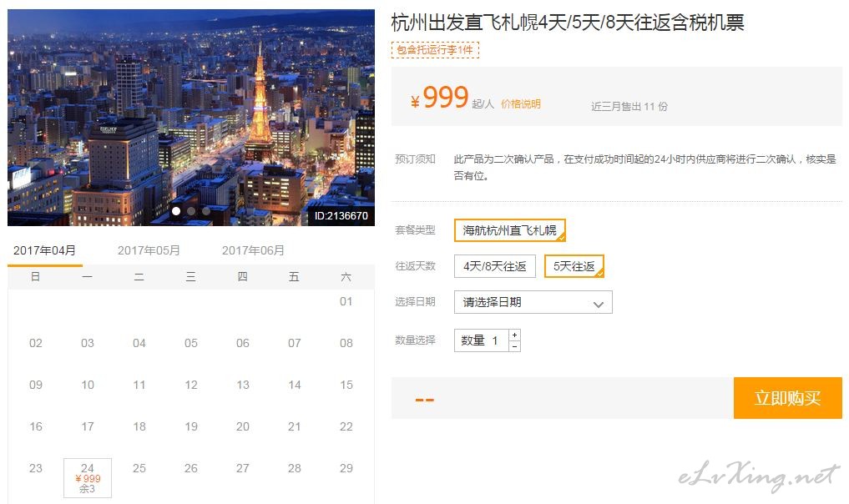Click calendar date 14
The width and height of the screenshot is (849, 504).
295,385
